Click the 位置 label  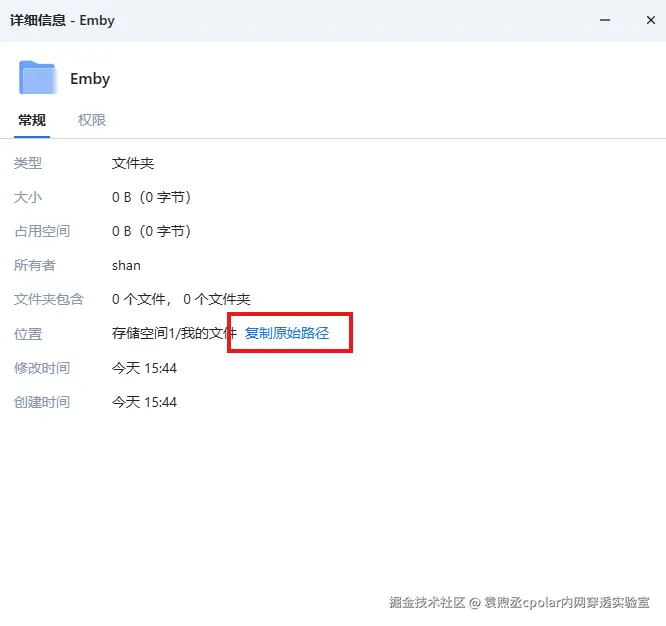click(28, 334)
